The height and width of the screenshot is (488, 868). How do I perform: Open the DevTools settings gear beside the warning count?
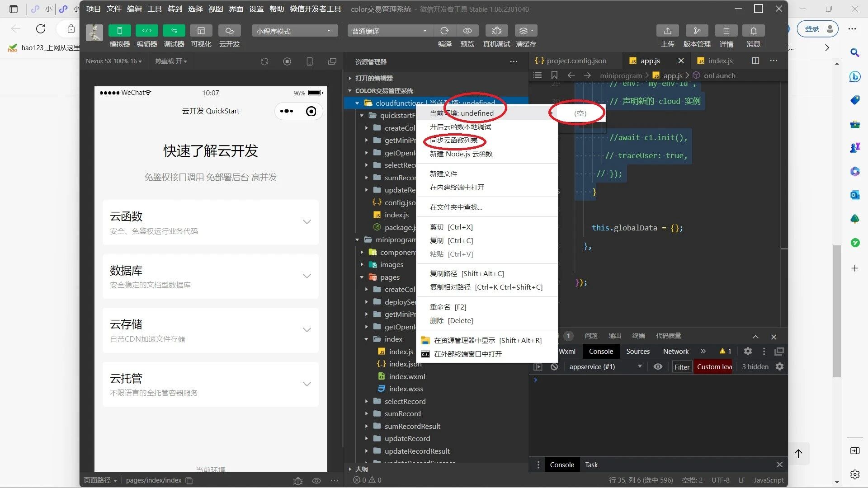(748, 351)
